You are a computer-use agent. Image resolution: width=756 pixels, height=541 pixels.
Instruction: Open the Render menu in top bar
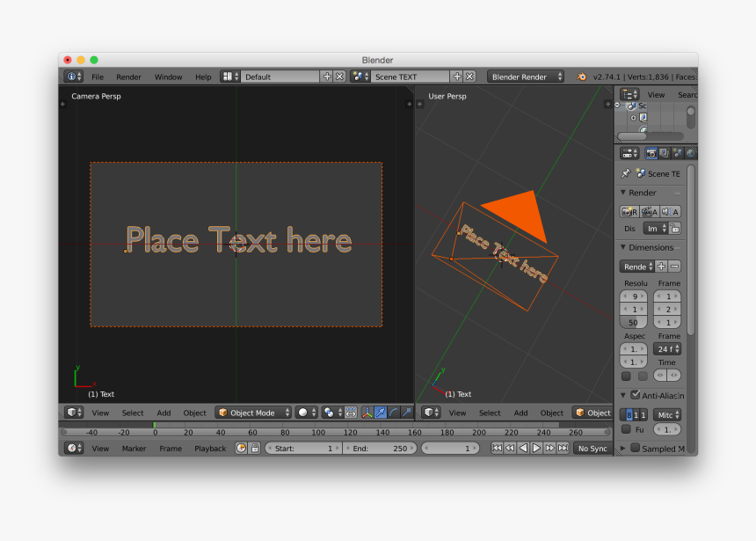(x=128, y=77)
